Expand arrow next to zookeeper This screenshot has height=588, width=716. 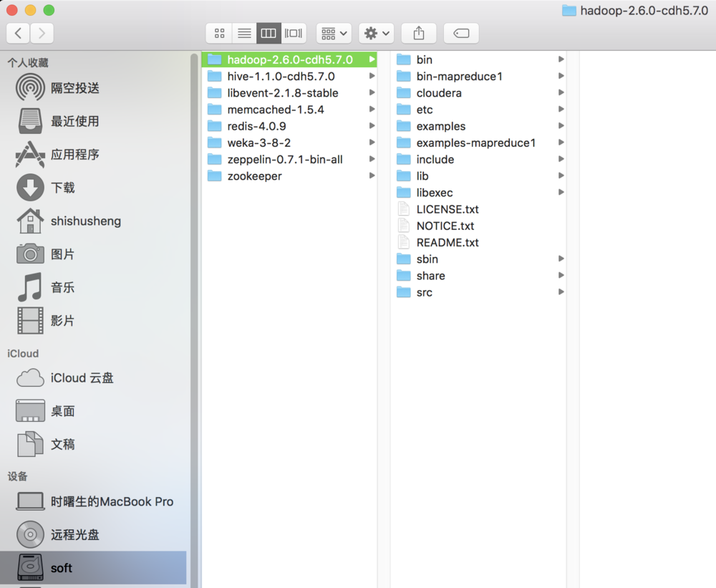372,175
